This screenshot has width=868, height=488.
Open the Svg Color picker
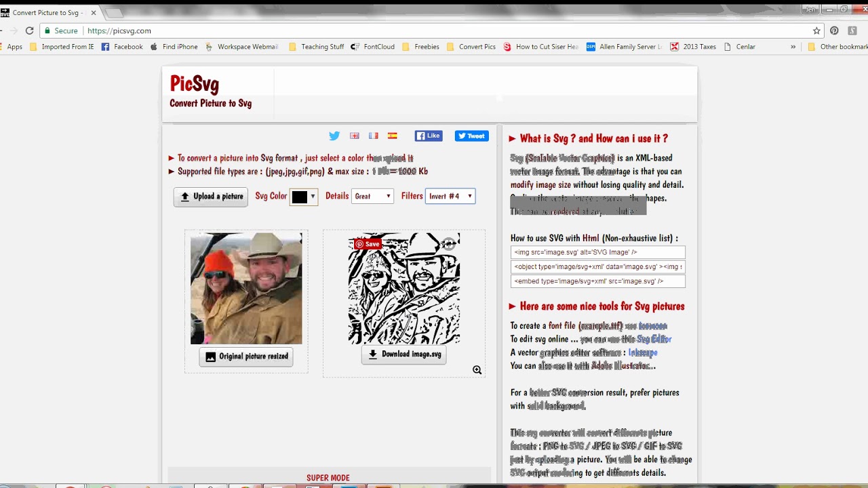pos(303,197)
